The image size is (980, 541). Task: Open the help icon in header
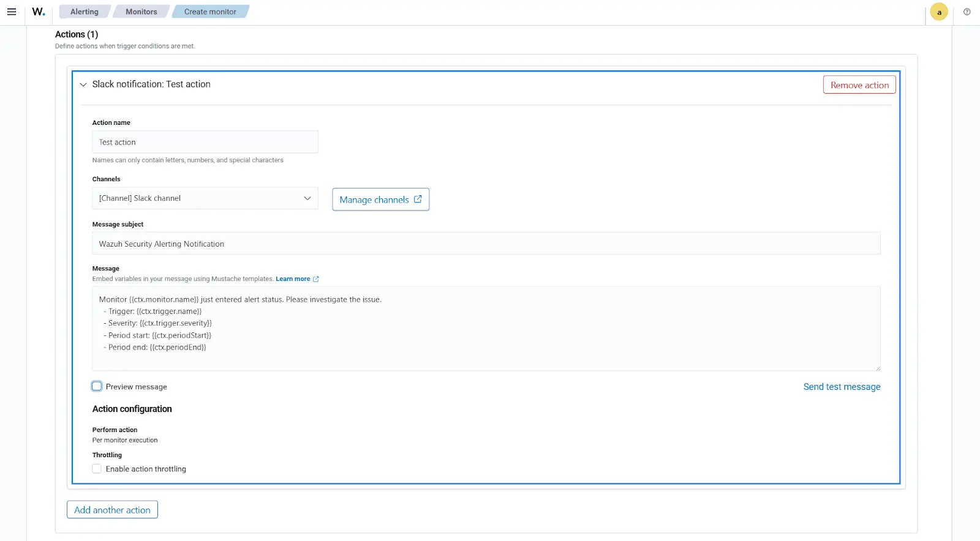(967, 12)
